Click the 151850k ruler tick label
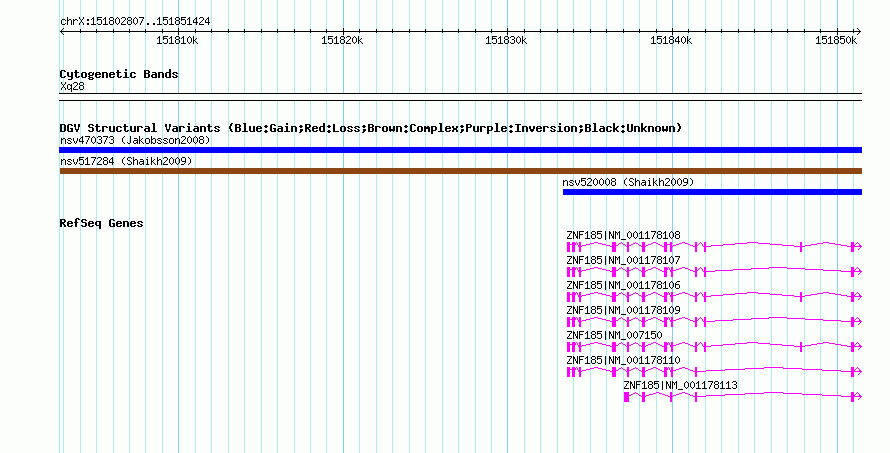Screen dimensions: 890x453 point(836,41)
